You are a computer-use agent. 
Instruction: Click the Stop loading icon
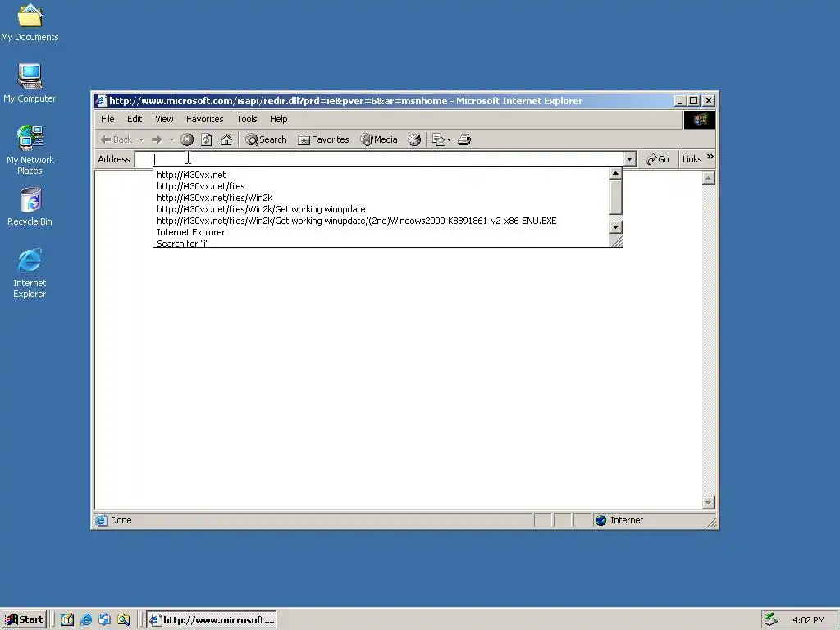pyautogui.click(x=186, y=139)
